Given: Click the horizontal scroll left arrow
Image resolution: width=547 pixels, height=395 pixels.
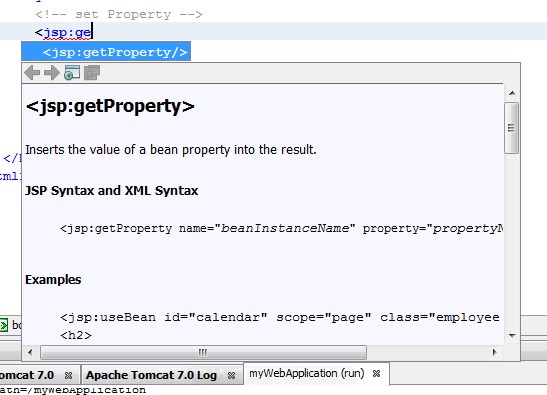Looking at the screenshot, I should [30, 352].
